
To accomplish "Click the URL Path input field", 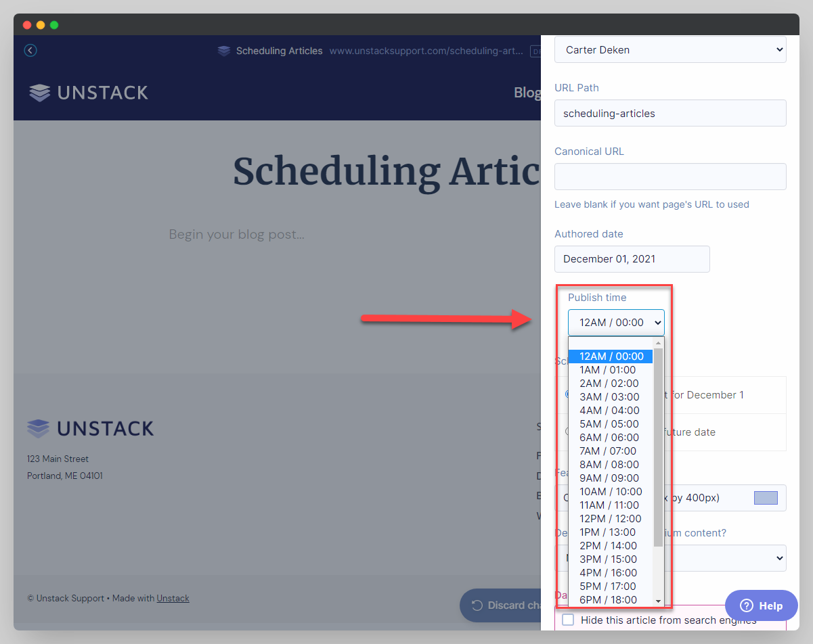I will [x=669, y=113].
